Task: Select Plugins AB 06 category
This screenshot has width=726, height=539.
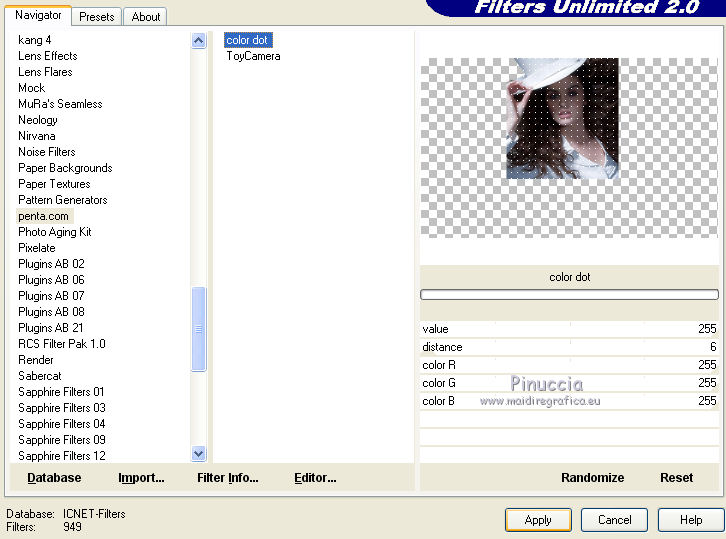Action: [x=51, y=280]
